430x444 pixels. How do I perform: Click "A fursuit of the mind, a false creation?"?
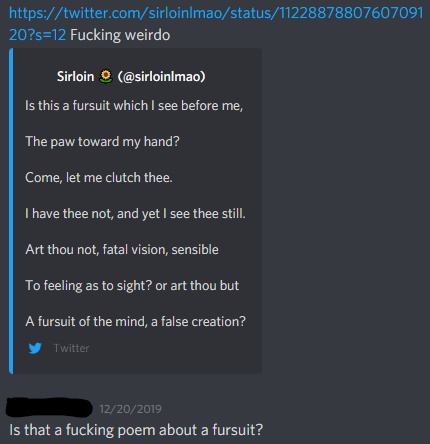click(135, 321)
